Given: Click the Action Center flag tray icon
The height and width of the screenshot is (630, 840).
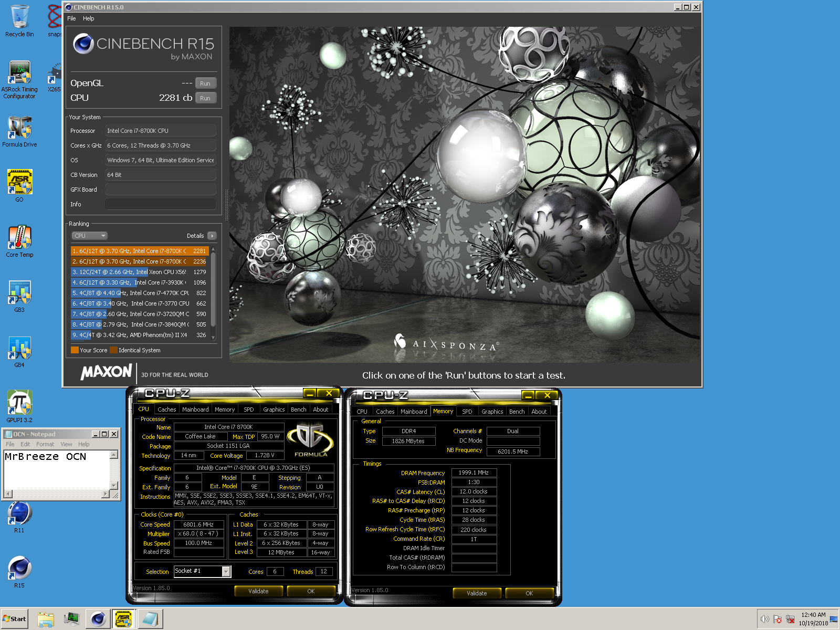Looking at the screenshot, I should point(778,619).
